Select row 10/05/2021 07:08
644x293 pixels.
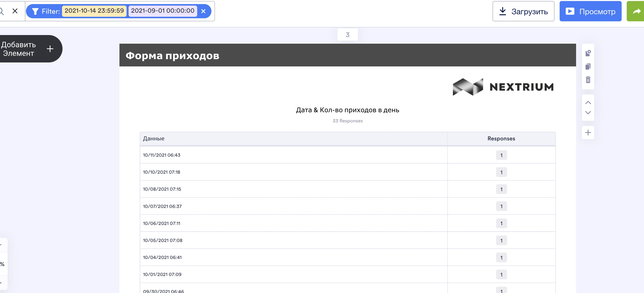click(347, 240)
